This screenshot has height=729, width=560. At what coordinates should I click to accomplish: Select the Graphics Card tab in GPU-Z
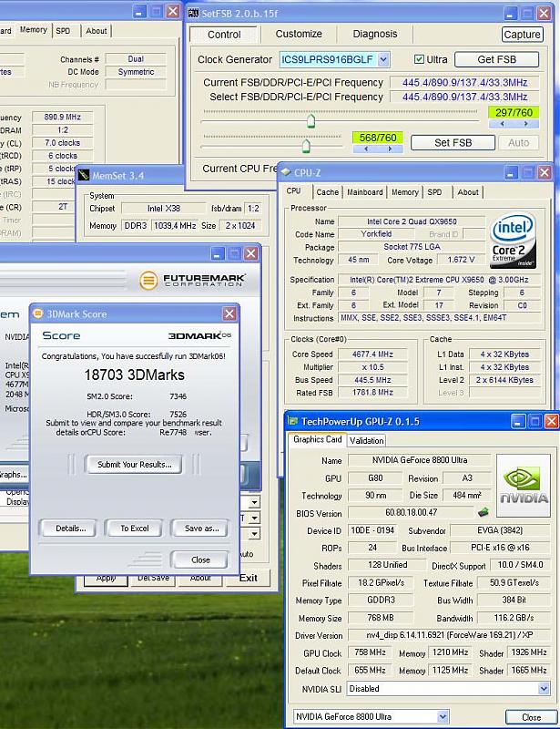click(x=318, y=439)
